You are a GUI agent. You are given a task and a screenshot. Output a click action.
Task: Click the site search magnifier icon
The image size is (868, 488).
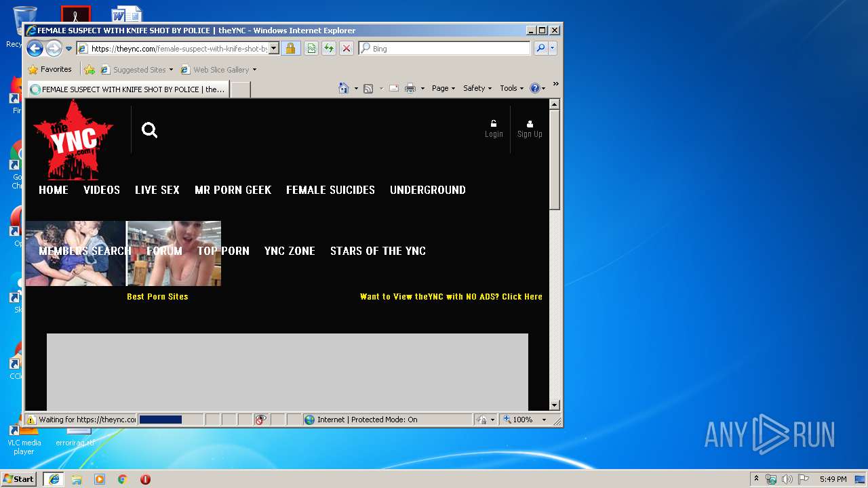150,130
